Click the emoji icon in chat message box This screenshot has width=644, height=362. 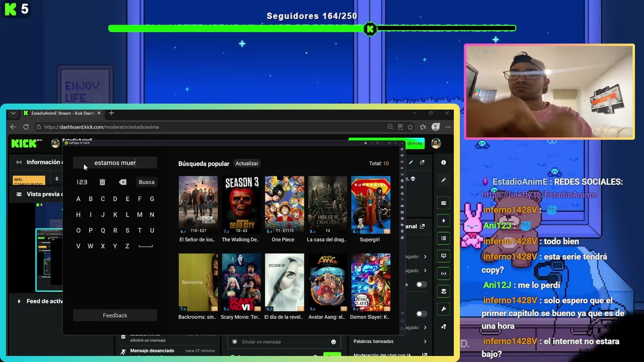pyautogui.click(x=333, y=342)
